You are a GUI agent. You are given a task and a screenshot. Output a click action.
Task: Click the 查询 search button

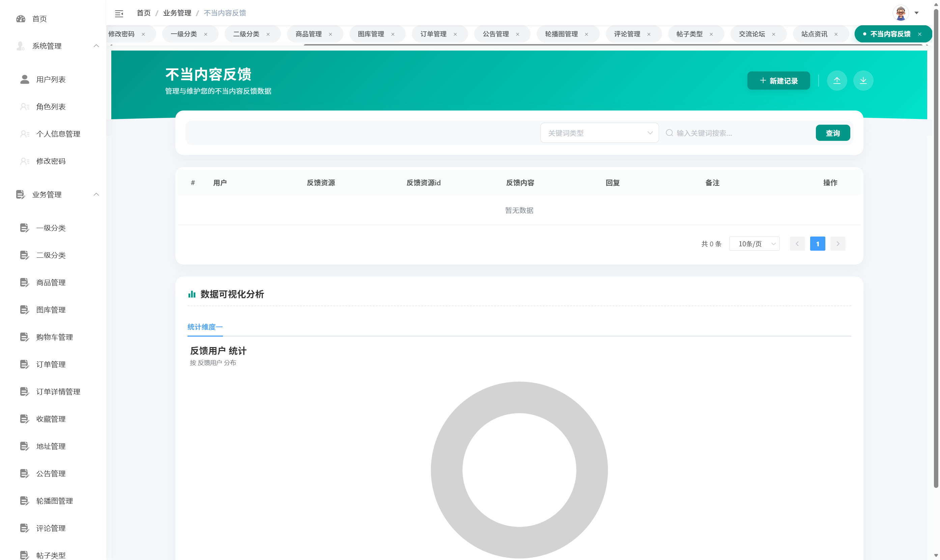click(833, 132)
